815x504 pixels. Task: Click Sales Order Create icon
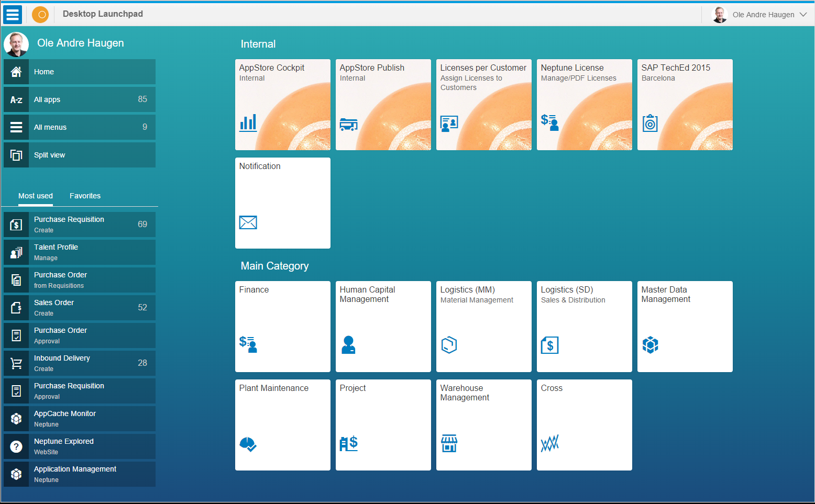16,308
